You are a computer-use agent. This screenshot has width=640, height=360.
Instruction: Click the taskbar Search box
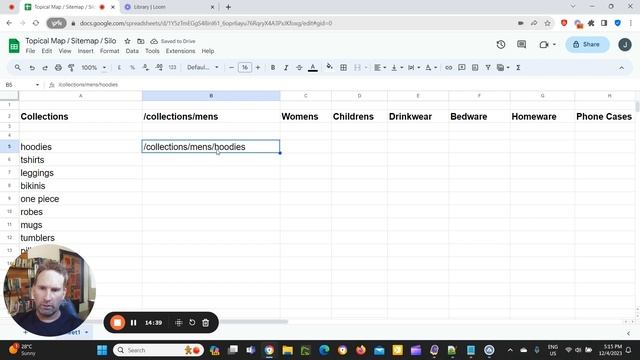coord(158,350)
